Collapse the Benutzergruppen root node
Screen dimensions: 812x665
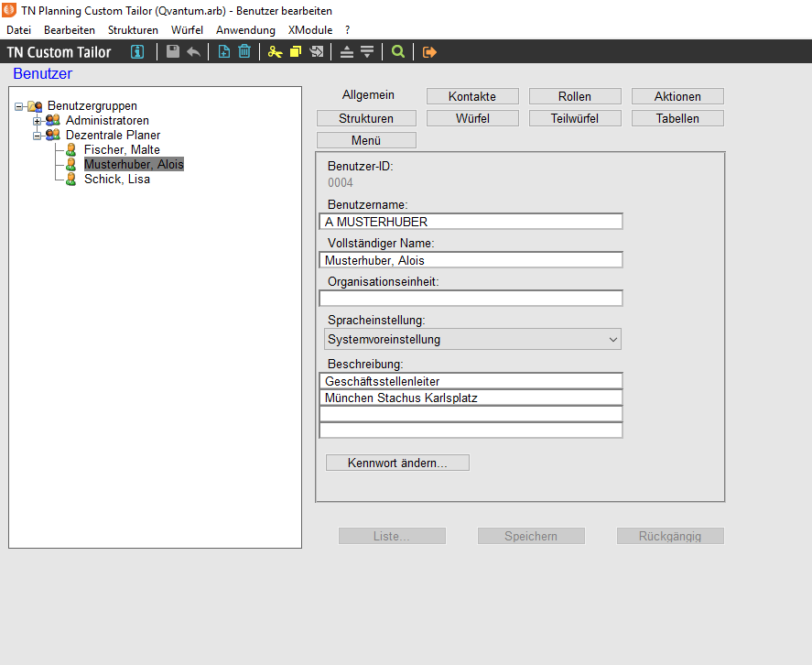19,106
